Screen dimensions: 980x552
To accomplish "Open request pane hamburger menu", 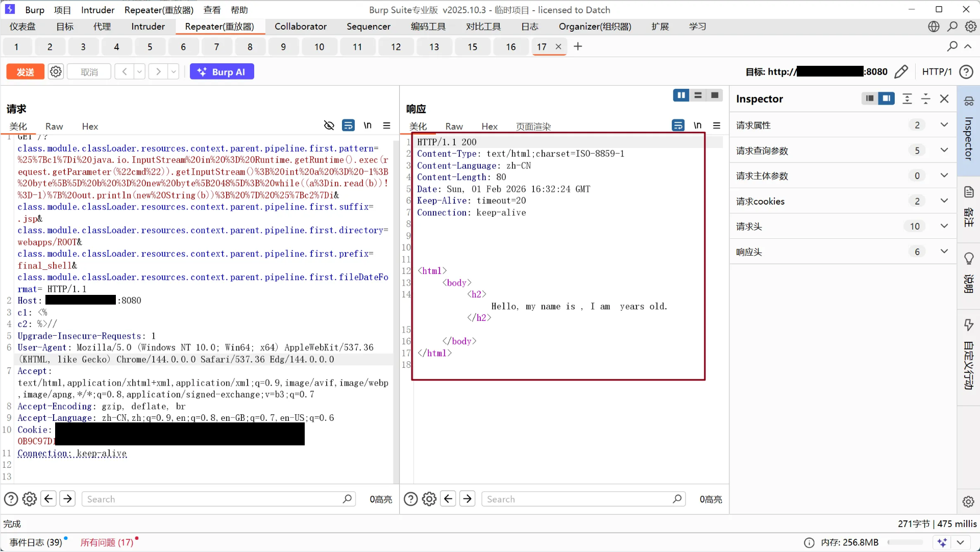I will coord(387,126).
